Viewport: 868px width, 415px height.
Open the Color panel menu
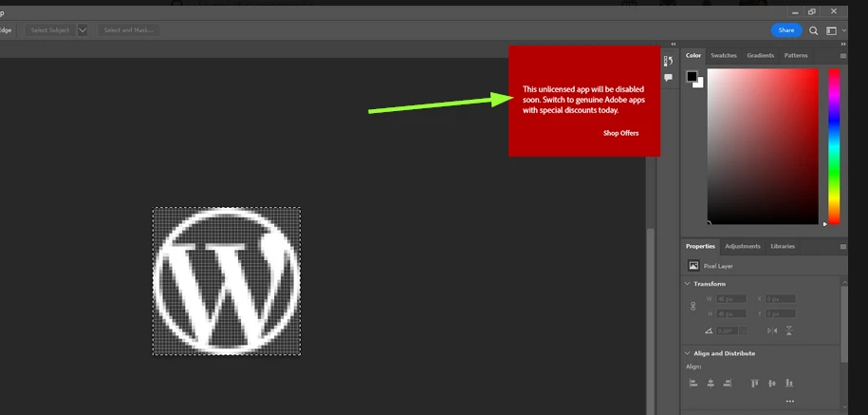(843, 55)
